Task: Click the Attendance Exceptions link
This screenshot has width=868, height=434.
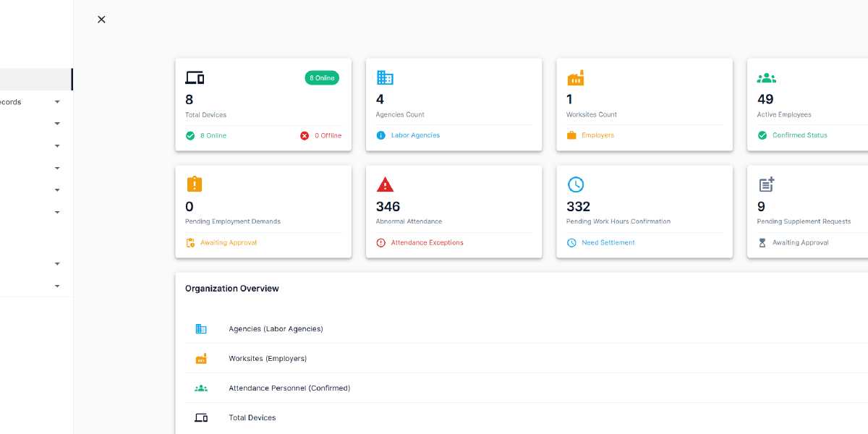Action: click(427, 242)
